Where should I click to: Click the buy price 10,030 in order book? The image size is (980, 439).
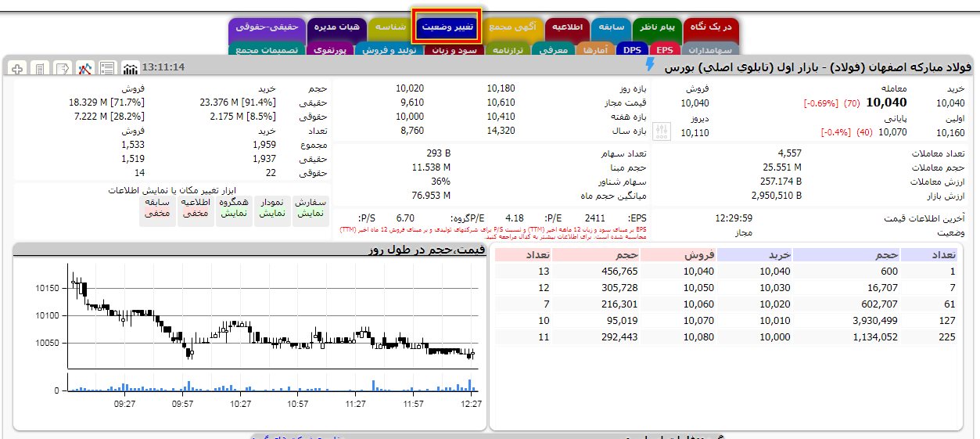pos(775,287)
